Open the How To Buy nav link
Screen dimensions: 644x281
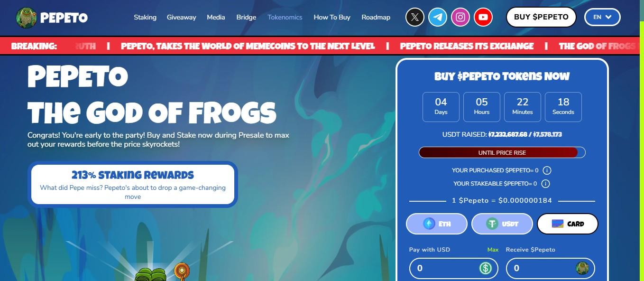coord(332,17)
